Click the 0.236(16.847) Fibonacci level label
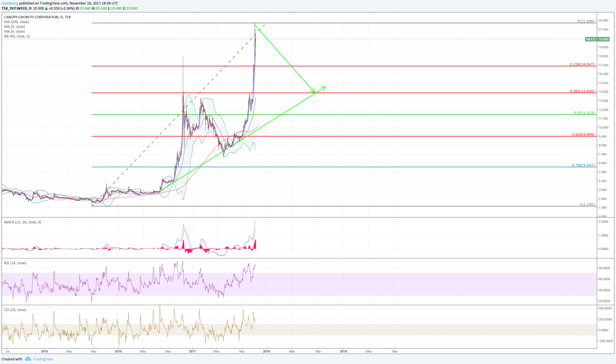The width and height of the screenshot is (616, 364). [582, 64]
